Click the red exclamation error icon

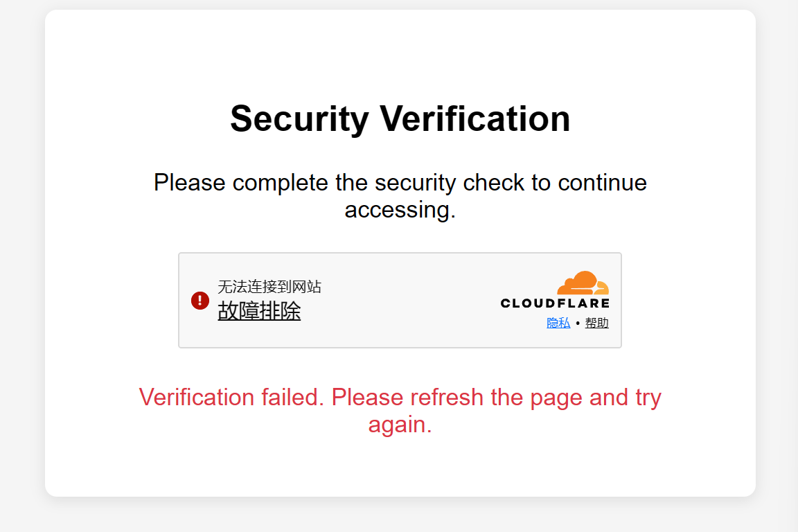pyautogui.click(x=200, y=300)
